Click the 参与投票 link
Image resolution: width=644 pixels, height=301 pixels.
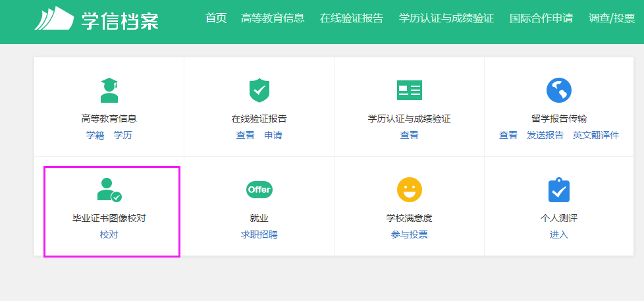(409, 235)
